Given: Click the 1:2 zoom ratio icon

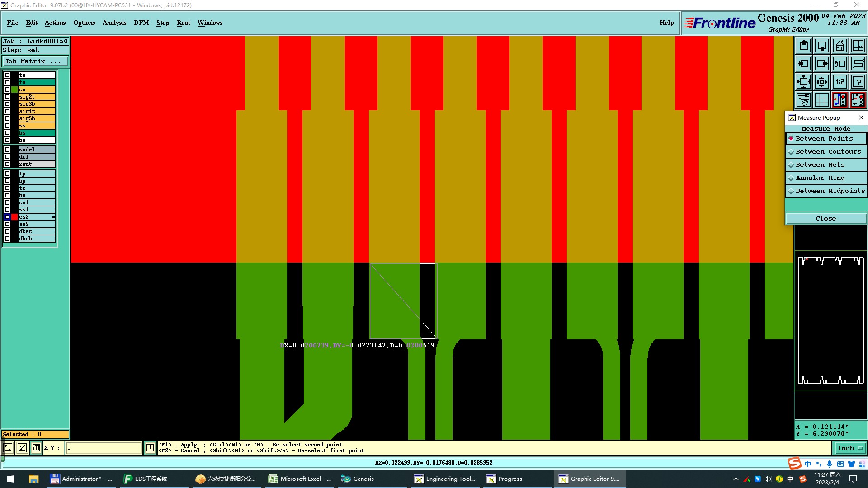Looking at the screenshot, I should [x=840, y=82].
